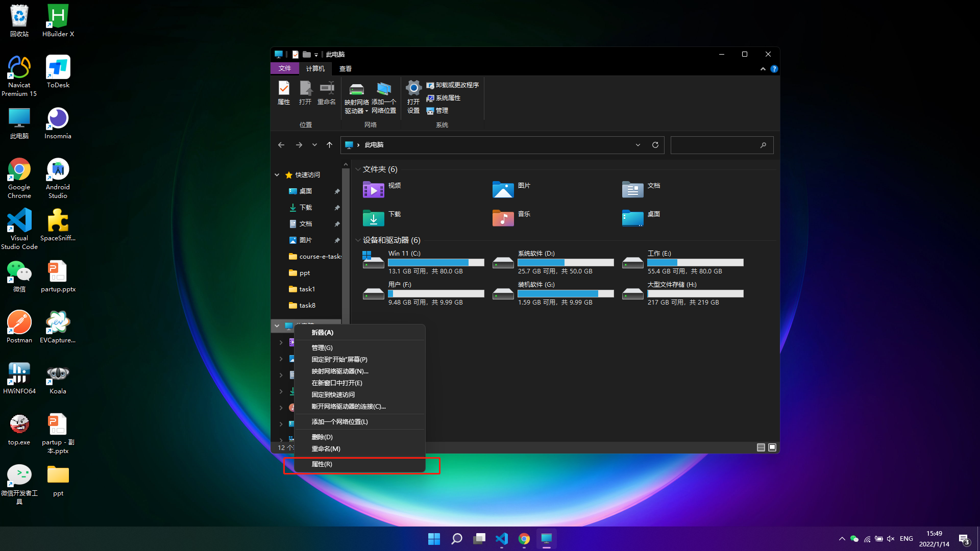980x551 pixels.
Task: Switch to large icons view button
Action: pos(772,447)
